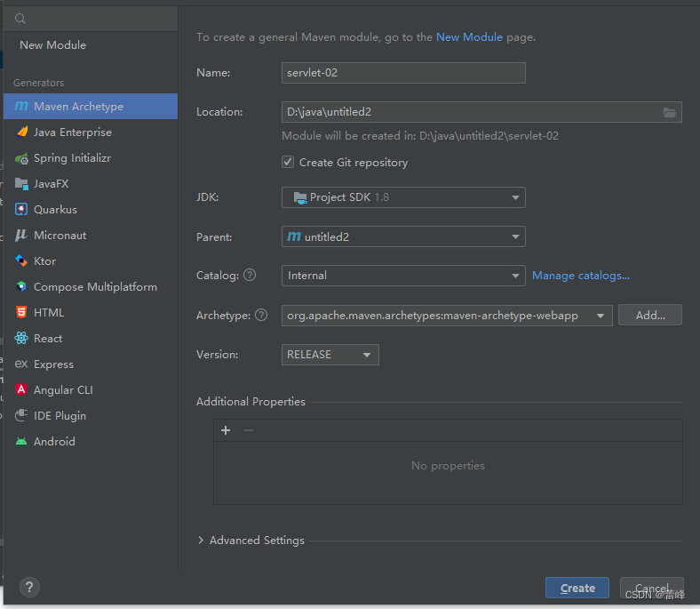700x609 pixels.
Task: Open the JDK Project SDK dropdown
Action: (x=403, y=197)
